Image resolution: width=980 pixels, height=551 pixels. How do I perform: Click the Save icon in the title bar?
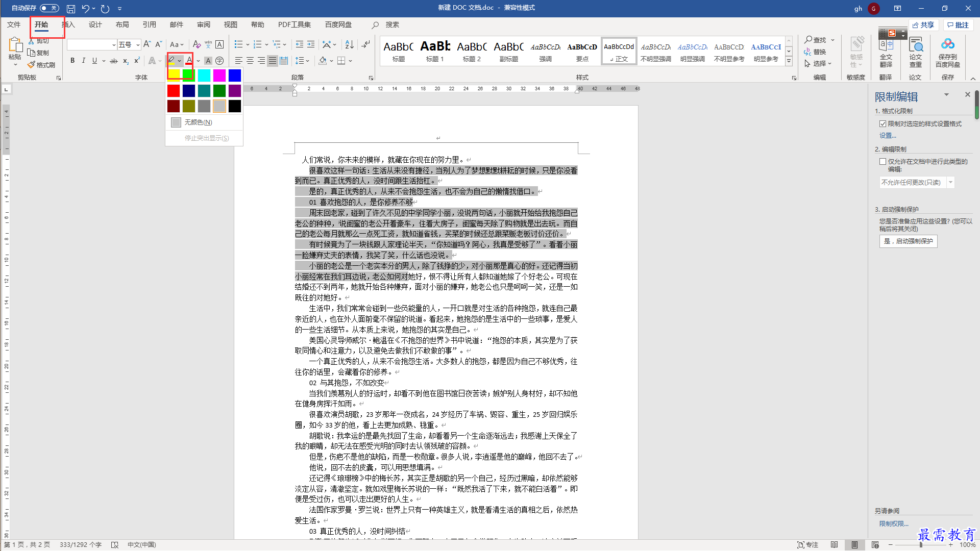click(71, 9)
